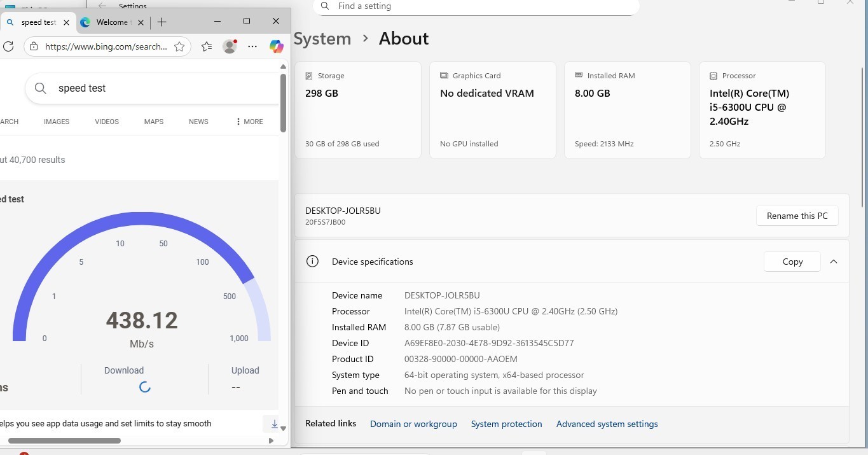Select the 20F5S7JB00 model text
The height and width of the screenshot is (455, 868).
tap(326, 223)
